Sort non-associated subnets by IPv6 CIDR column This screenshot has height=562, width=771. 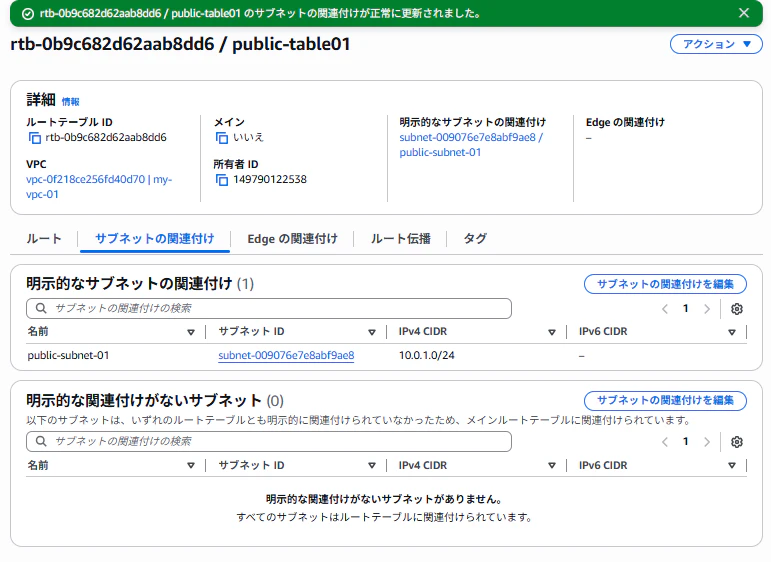[732, 465]
